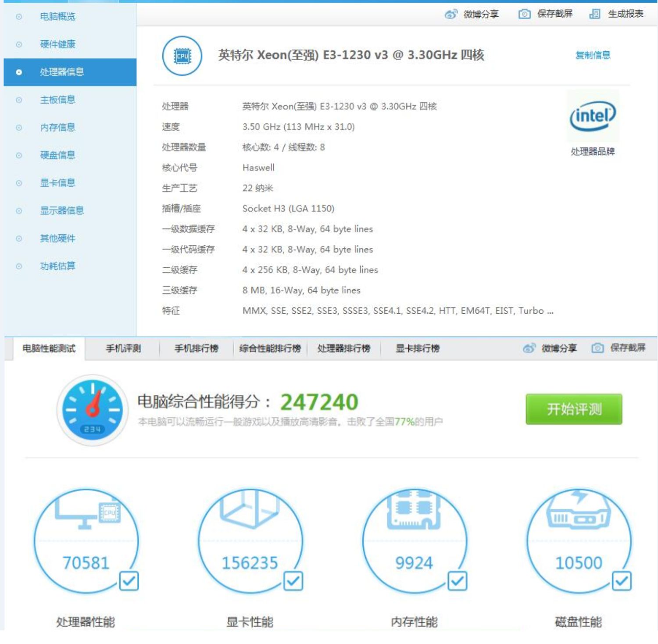The image size is (658, 644).
Task: Click 生成报表 text in top toolbar
Action: pyautogui.click(x=626, y=14)
